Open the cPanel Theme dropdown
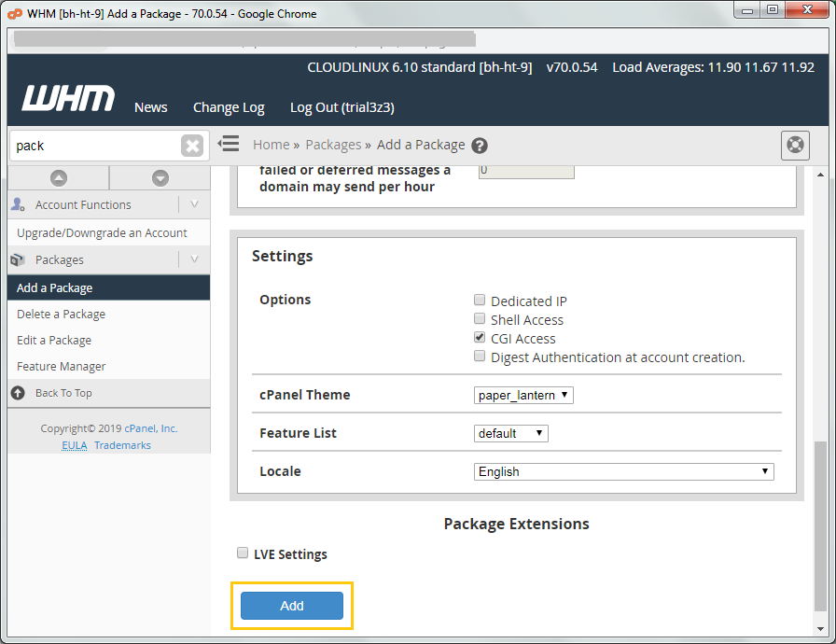Viewport: 836px width, 644px height. click(x=523, y=395)
